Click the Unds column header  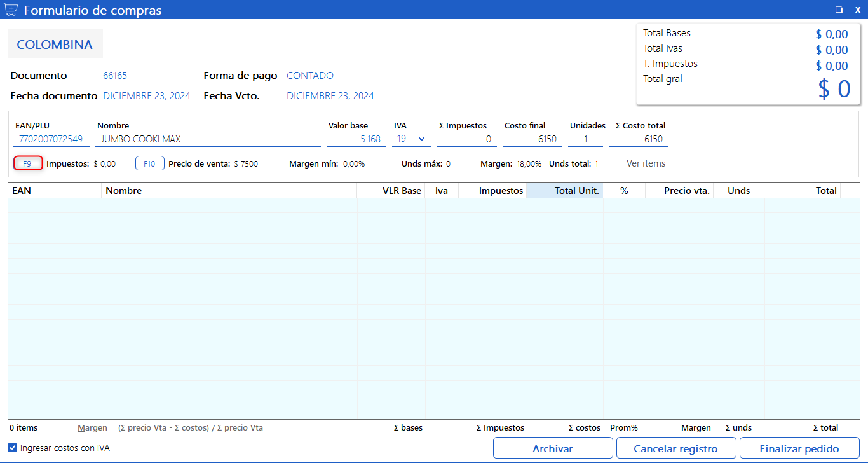coord(738,190)
